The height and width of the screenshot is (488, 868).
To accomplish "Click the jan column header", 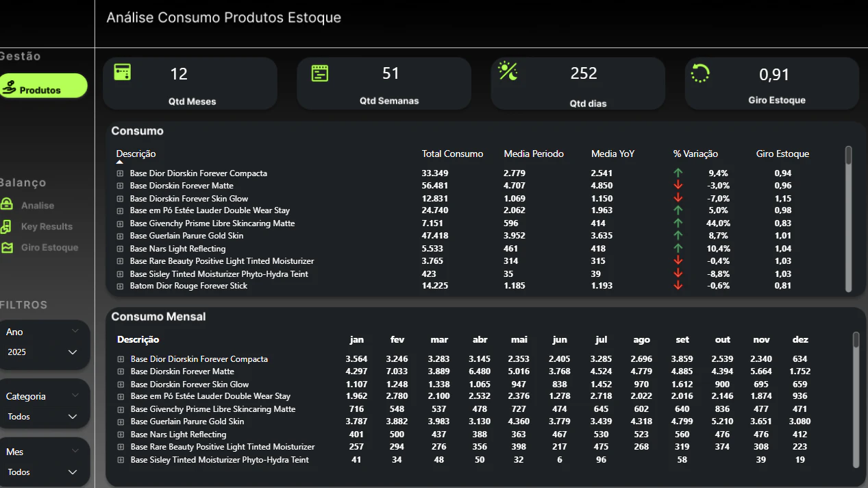I will pyautogui.click(x=356, y=339).
